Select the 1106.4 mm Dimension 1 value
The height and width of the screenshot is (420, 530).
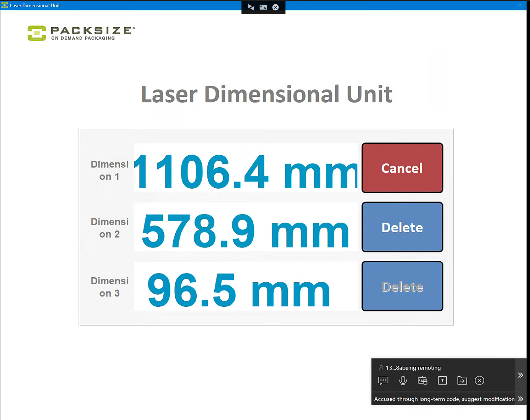246,168
